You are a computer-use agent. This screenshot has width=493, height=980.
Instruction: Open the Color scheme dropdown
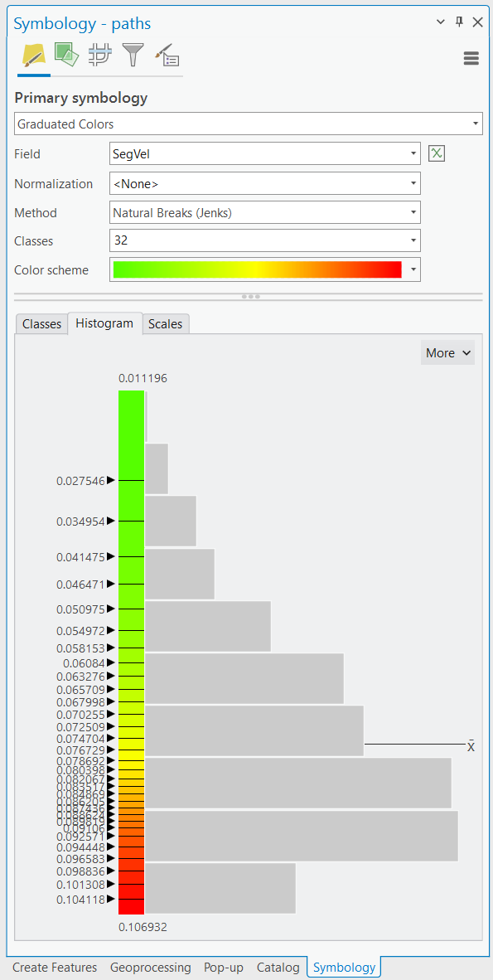pyautogui.click(x=265, y=270)
